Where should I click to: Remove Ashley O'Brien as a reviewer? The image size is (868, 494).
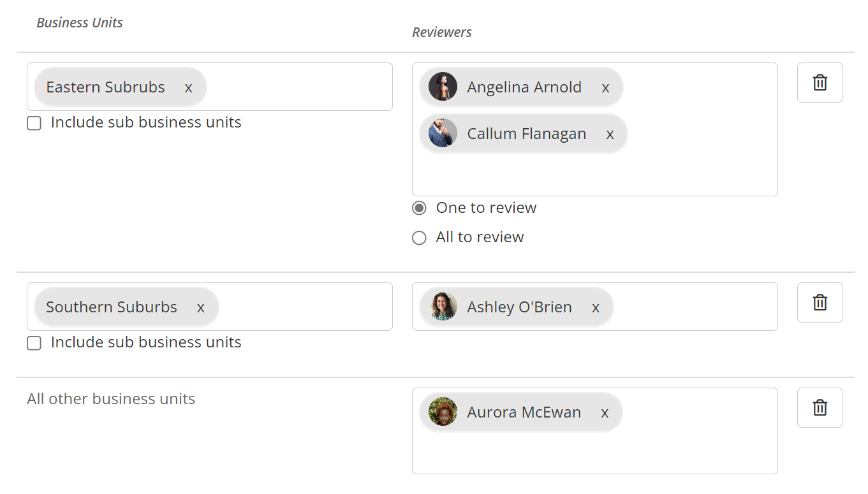tap(595, 307)
